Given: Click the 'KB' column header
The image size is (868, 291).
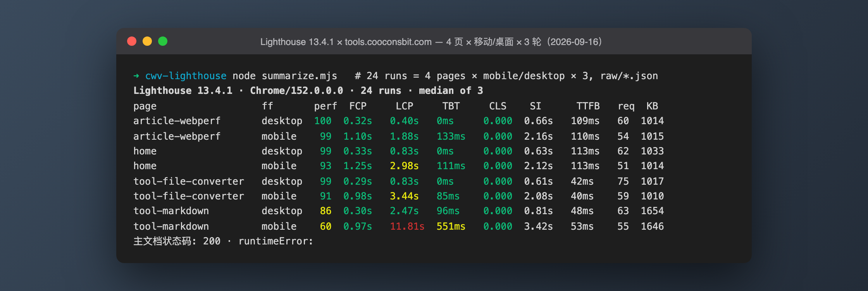Looking at the screenshot, I should [652, 106].
